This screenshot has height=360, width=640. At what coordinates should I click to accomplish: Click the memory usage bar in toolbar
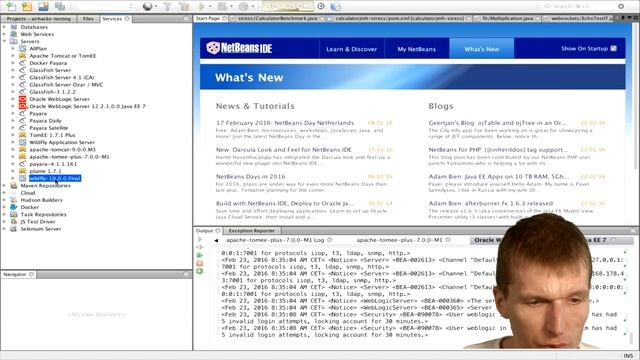[x=287, y=6]
